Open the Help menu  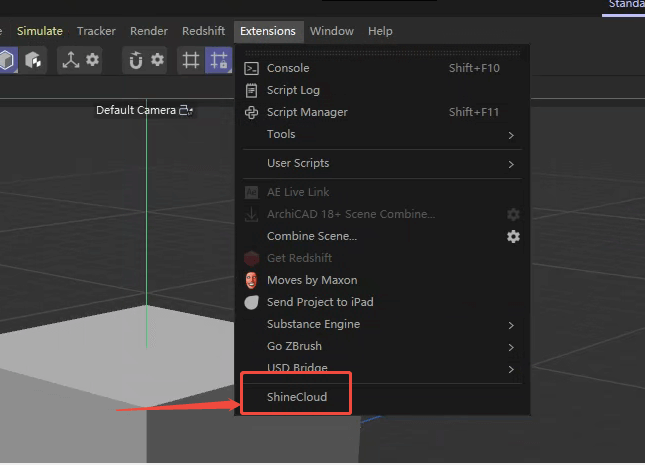tap(380, 31)
